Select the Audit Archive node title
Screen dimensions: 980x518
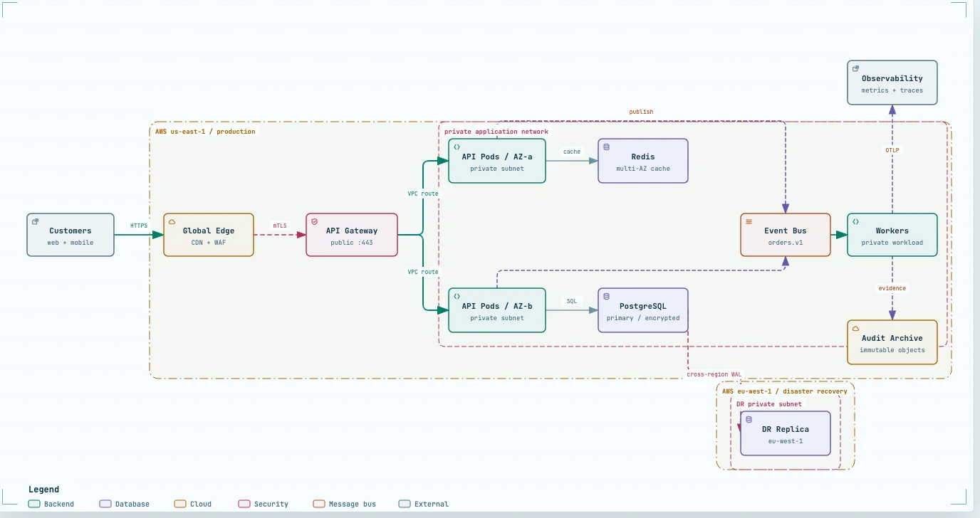click(x=892, y=338)
